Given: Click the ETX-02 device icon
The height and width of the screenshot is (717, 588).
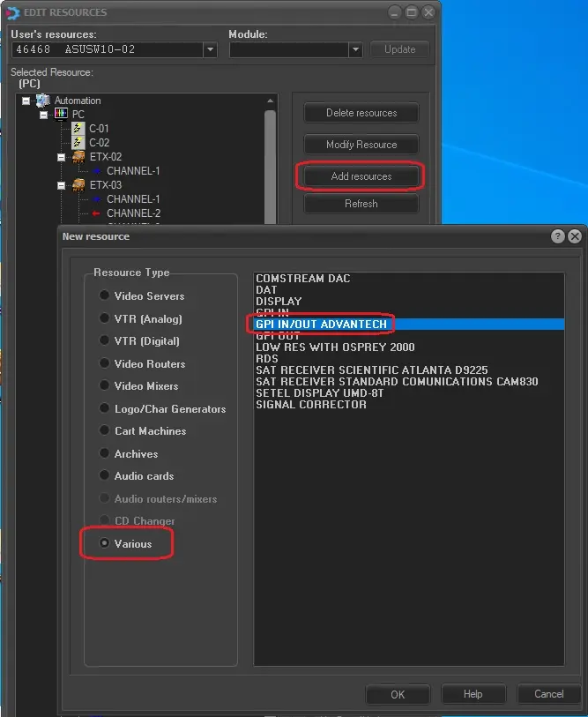Looking at the screenshot, I should 78,157.
